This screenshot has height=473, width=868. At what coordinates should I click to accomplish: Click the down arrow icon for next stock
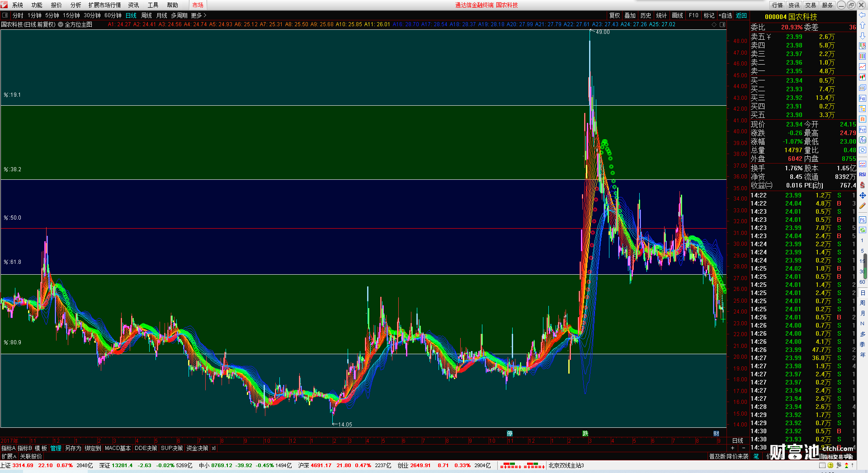click(x=863, y=36)
